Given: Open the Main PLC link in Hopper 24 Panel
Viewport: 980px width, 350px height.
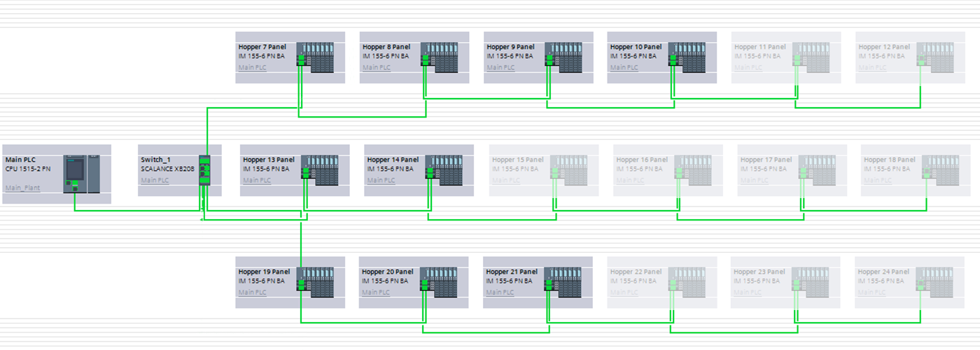Looking at the screenshot, I should (871, 293).
